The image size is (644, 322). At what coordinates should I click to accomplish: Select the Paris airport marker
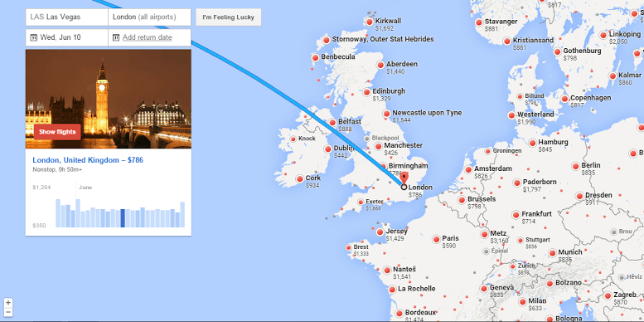point(436,239)
